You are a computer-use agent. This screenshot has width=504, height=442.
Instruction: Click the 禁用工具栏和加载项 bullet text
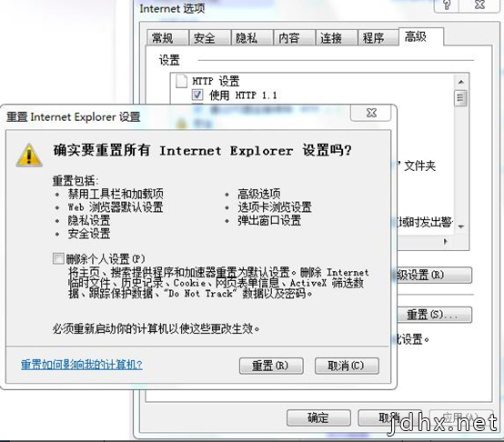pyautogui.click(x=116, y=194)
